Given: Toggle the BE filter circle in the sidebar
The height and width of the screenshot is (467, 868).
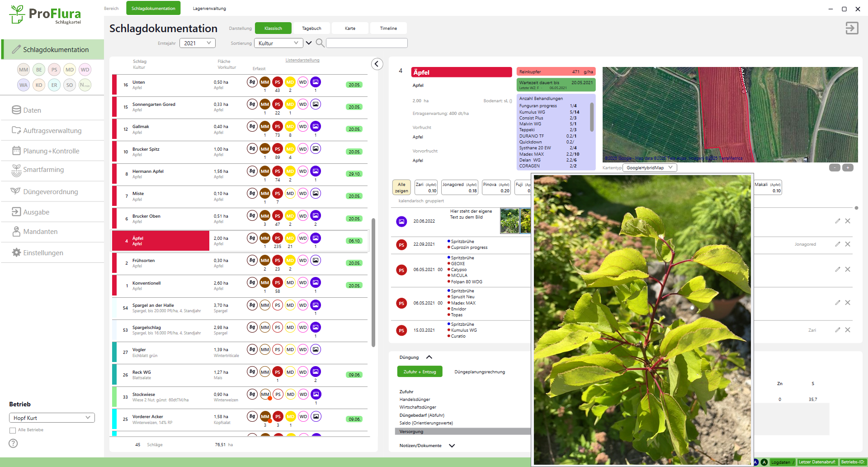Looking at the screenshot, I should click(x=39, y=70).
